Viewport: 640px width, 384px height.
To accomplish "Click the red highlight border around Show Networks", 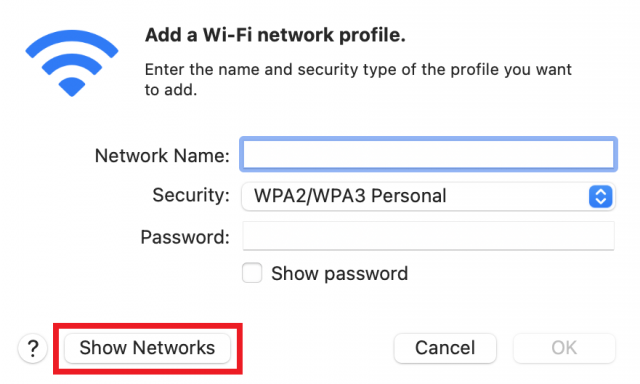I will [148, 325].
